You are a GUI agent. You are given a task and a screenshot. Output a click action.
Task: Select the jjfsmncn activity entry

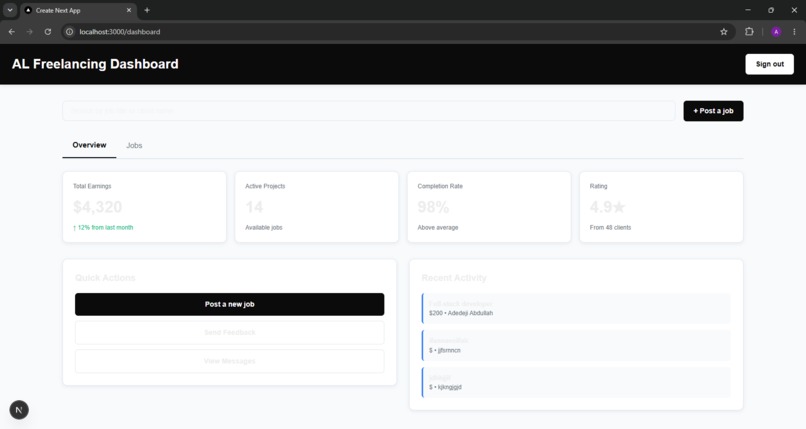[x=576, y=345]
